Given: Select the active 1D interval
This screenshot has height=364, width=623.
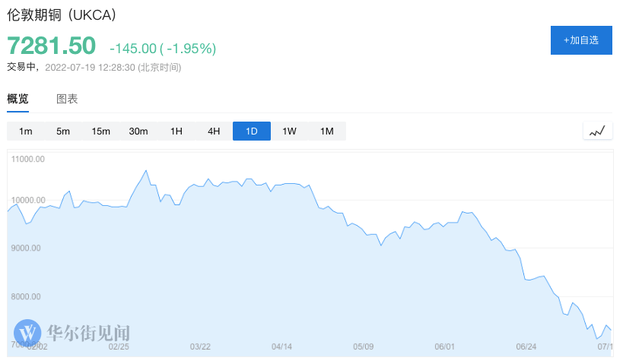Looking at the screenshot, I should pyautogui.click(x=251, y=131).
